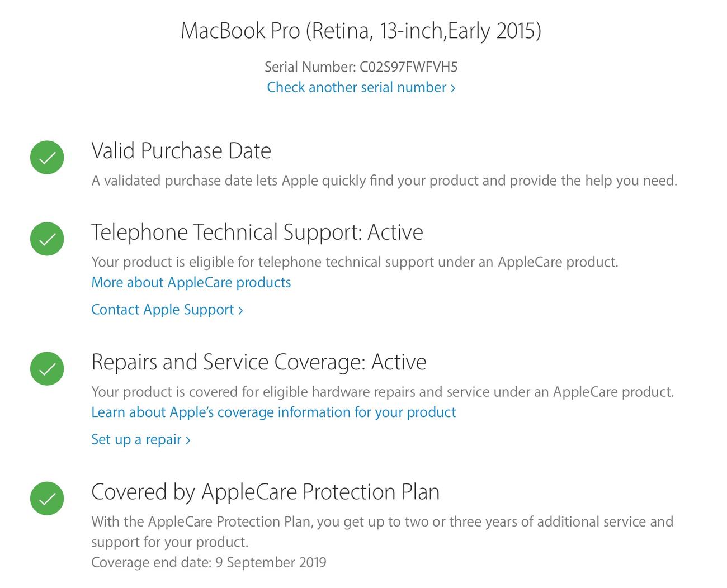
Task: Click the green checkmark beside Telephone Technical Support
Action: 47,239
